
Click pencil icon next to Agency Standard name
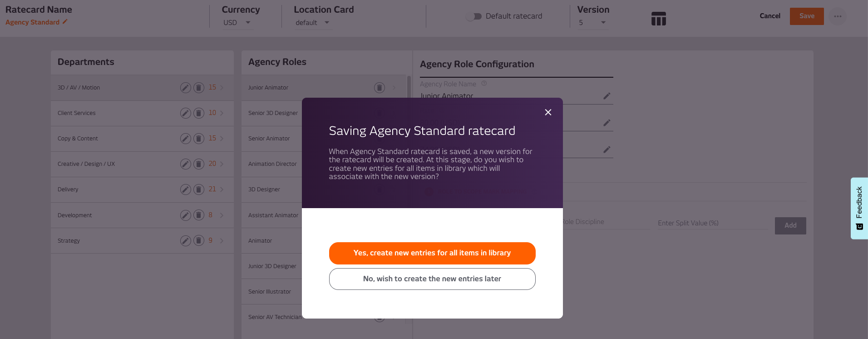pyautogui.click(x=65, y=22)
